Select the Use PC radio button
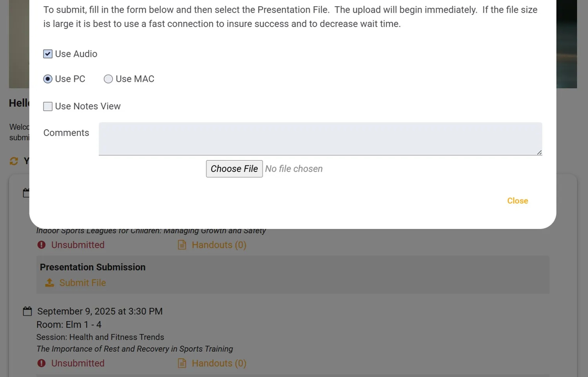This screenshot has height=377, width=588. coord(48,79)
